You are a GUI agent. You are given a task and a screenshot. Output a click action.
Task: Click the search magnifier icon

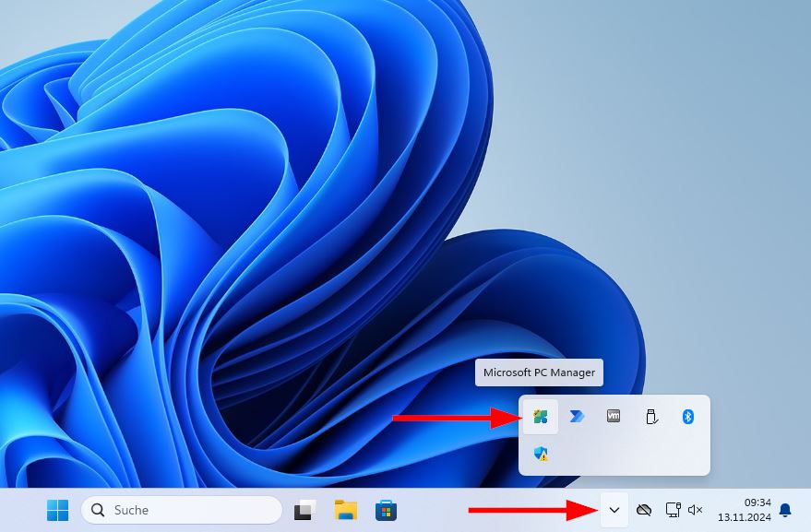(x=97, y=510)
